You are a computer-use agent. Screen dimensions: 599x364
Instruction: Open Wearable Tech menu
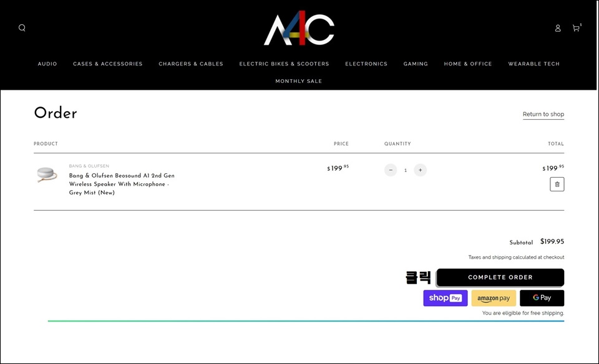[x=533, y=64]
